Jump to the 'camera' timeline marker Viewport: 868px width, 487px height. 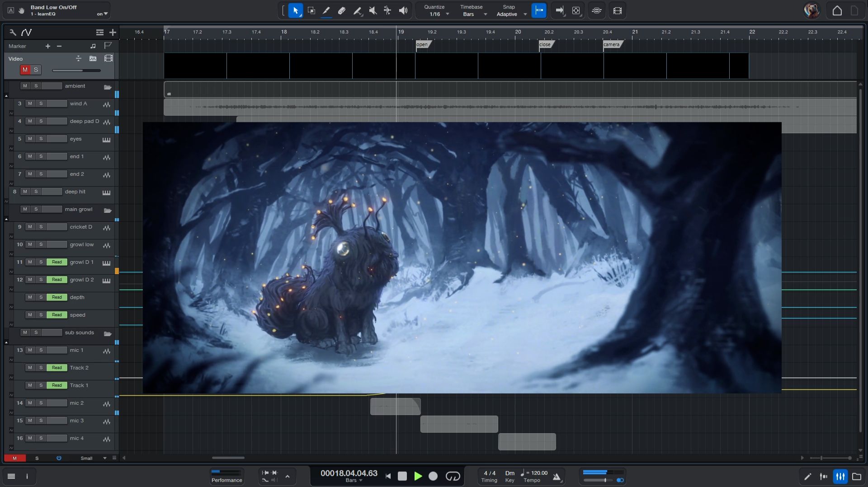(x=611, y=44)
